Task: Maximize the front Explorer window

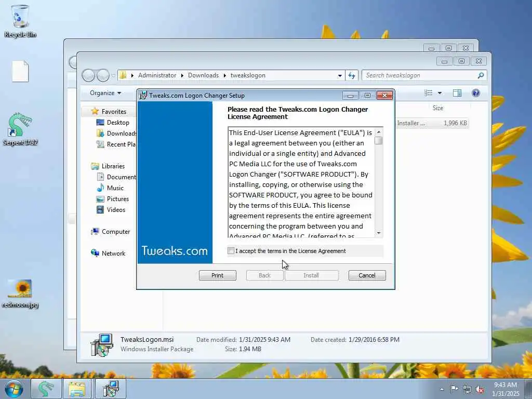Action: (461, 61)
